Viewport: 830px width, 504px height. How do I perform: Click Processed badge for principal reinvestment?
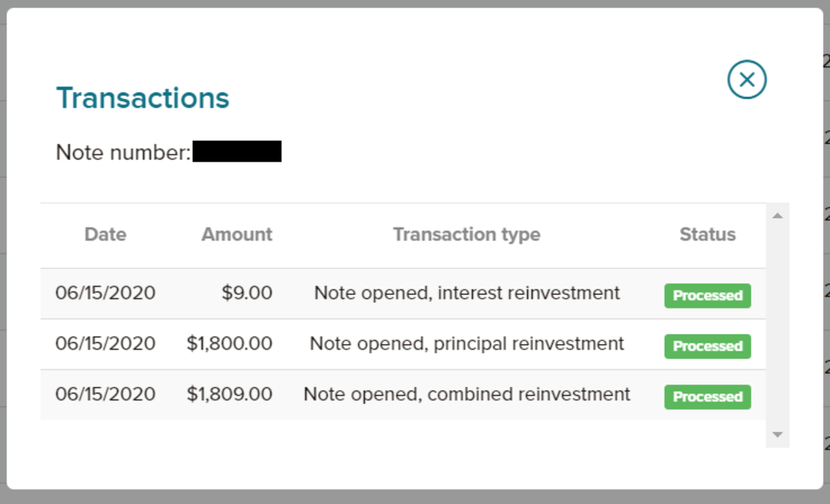tap(707, 346)
